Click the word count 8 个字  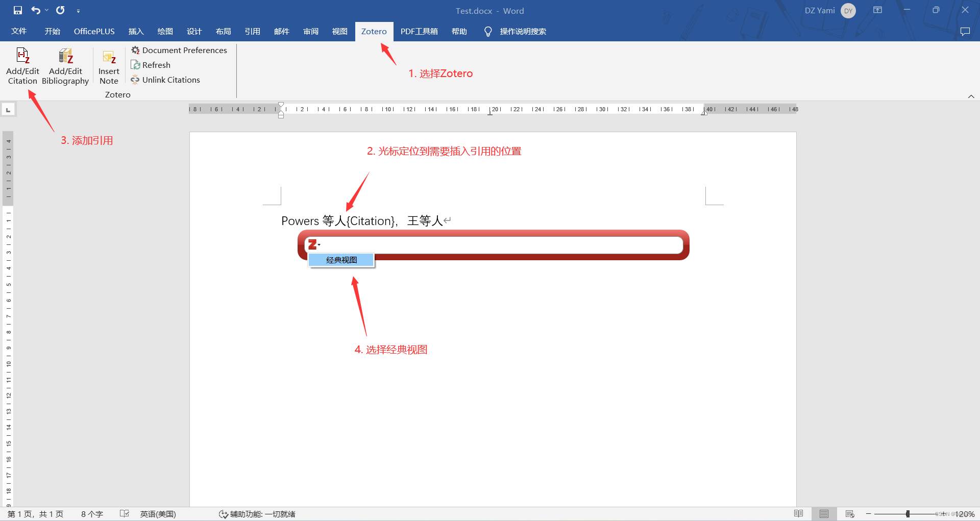point(92,514)
